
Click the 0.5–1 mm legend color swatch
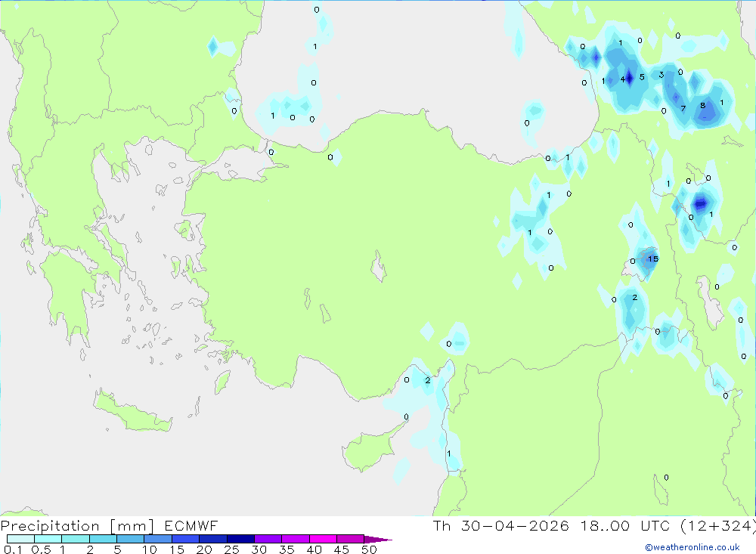tap(48, 539)
